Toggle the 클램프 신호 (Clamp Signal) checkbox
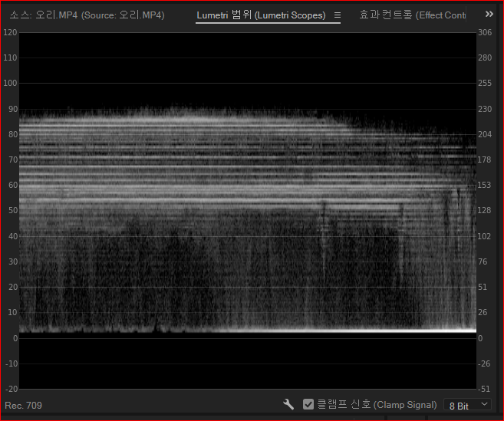 [308, 404]
